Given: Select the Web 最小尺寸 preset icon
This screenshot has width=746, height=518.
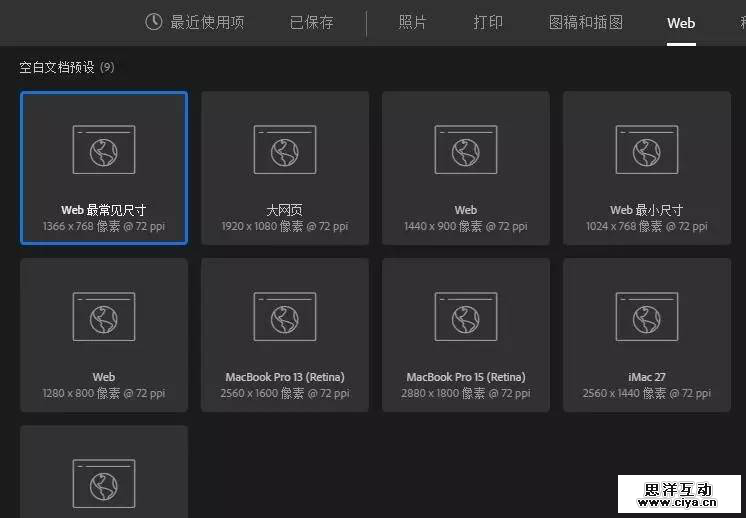Looking at the screenshot, I should click(x=647, y=150).
